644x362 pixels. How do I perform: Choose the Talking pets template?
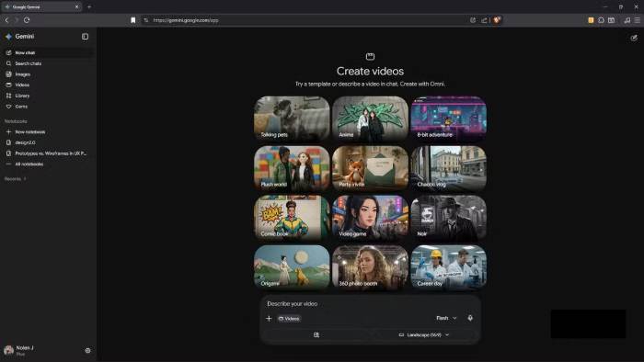click(x=292, y=119)
